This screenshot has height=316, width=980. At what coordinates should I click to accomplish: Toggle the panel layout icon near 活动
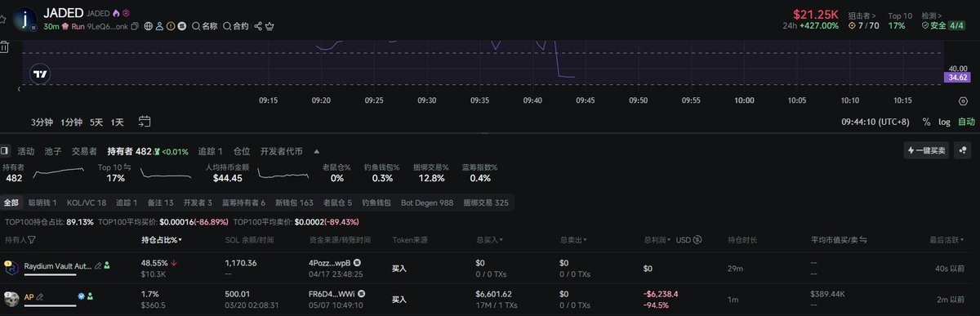tap(4, 151)
